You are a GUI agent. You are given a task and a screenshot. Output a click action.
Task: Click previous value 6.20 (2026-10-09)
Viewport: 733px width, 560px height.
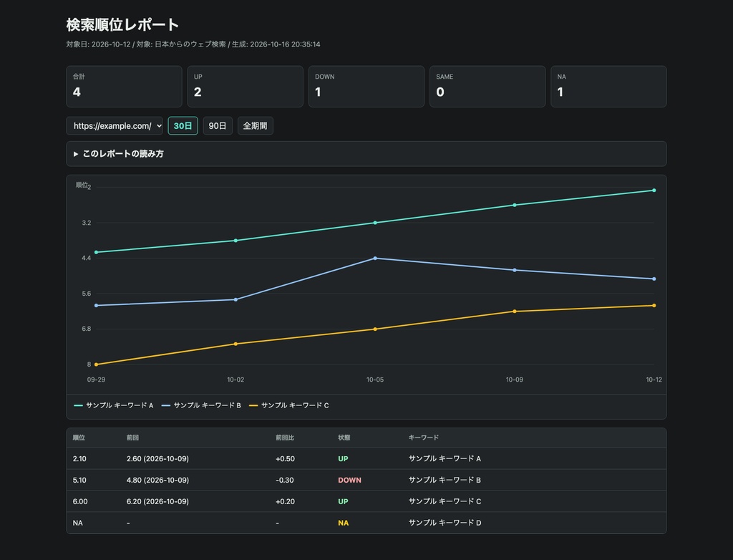click(x=157, y=501)
